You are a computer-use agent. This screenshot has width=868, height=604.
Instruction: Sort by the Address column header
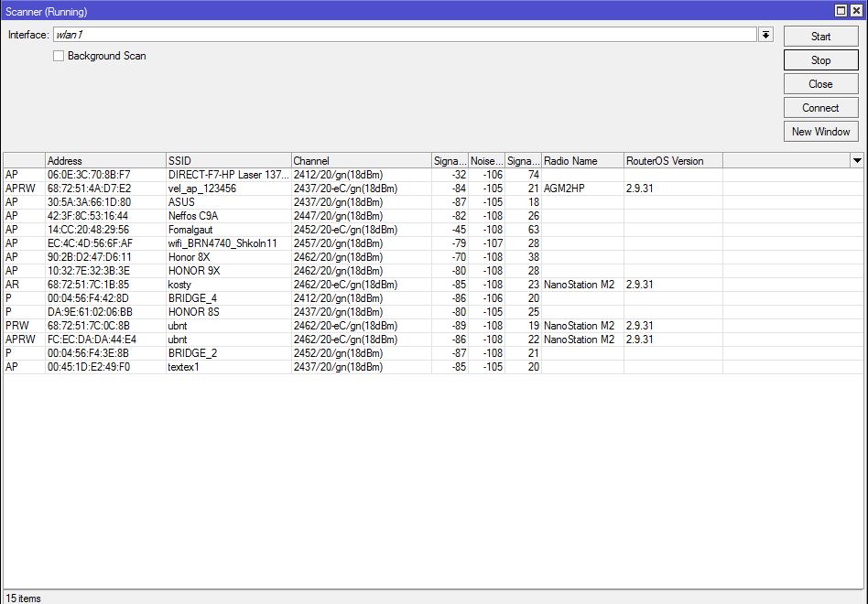tap(105, 161)
